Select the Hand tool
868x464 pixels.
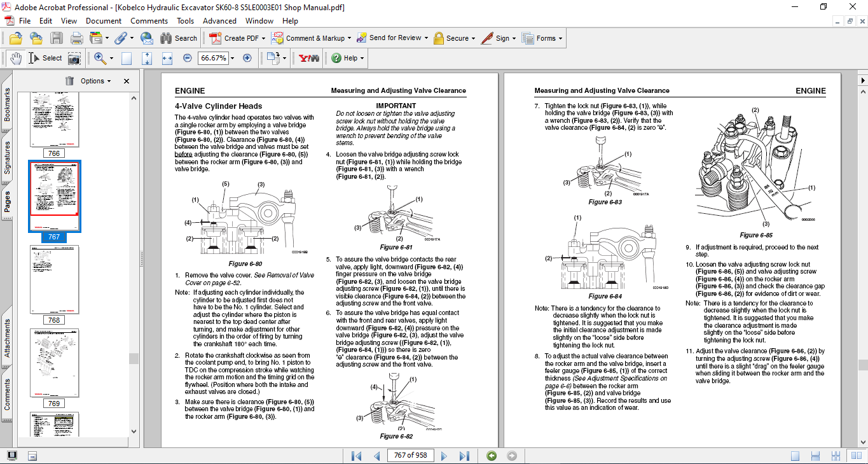(x=16, y=58)
